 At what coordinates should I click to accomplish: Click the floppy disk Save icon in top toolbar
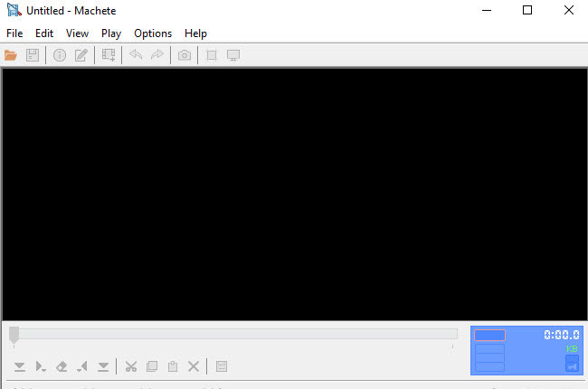33,55
